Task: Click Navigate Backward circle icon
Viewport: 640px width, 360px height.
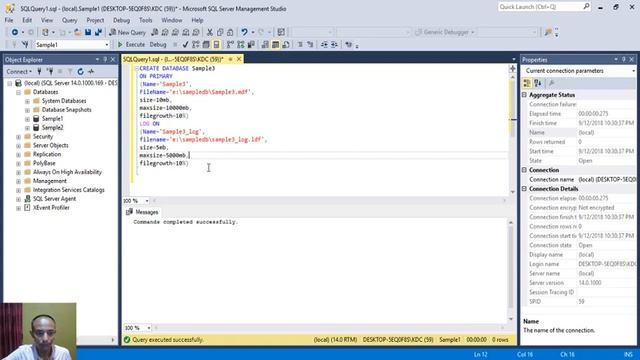Action: [15, 32]
